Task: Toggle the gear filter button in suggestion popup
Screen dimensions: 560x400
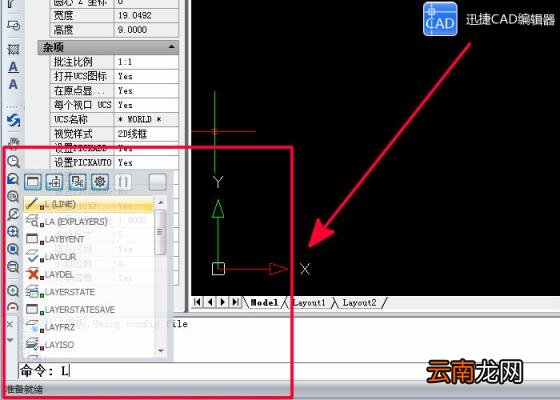Action: [100, 182]
